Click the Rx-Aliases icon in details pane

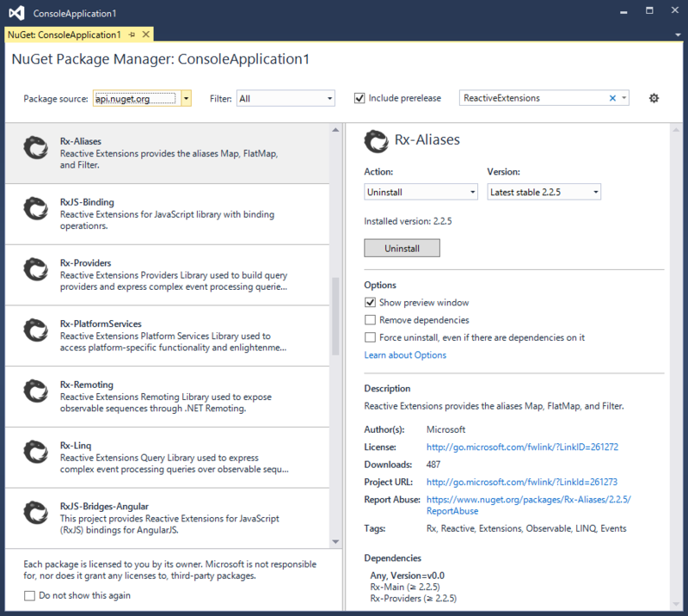point(376,141)
